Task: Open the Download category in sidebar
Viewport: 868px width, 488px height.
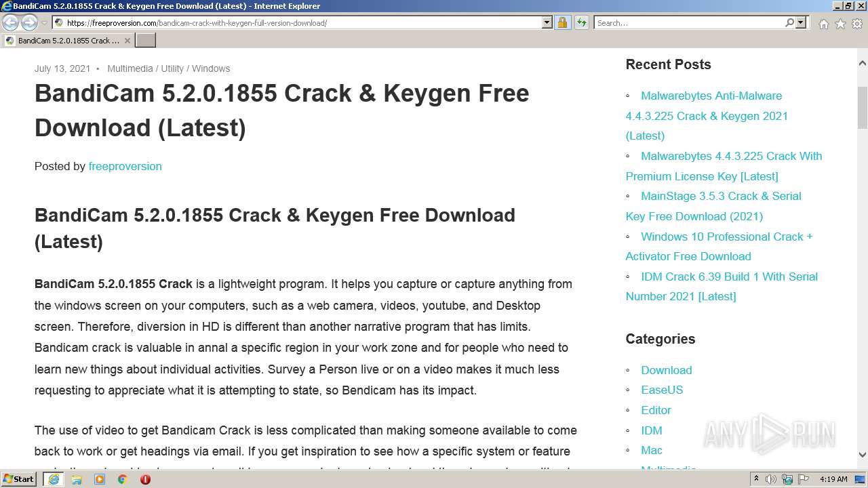Action: tap(666, 370)
